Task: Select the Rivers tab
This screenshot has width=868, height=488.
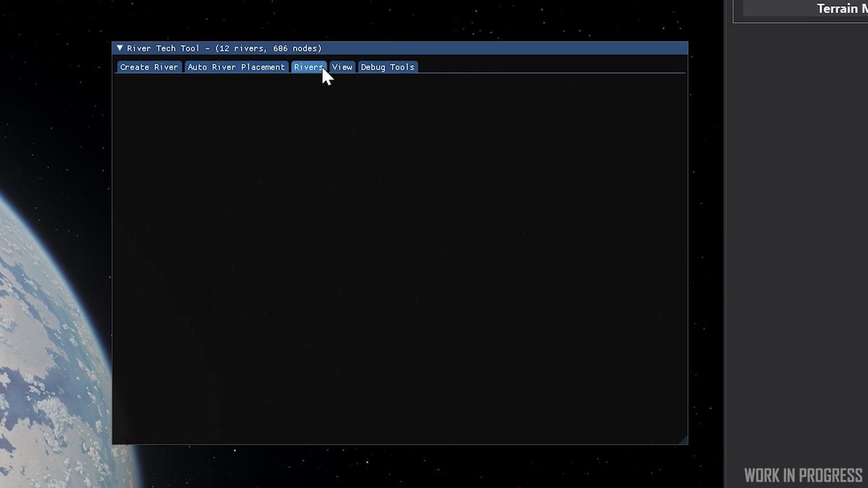Action: click(x=309, y=67)
